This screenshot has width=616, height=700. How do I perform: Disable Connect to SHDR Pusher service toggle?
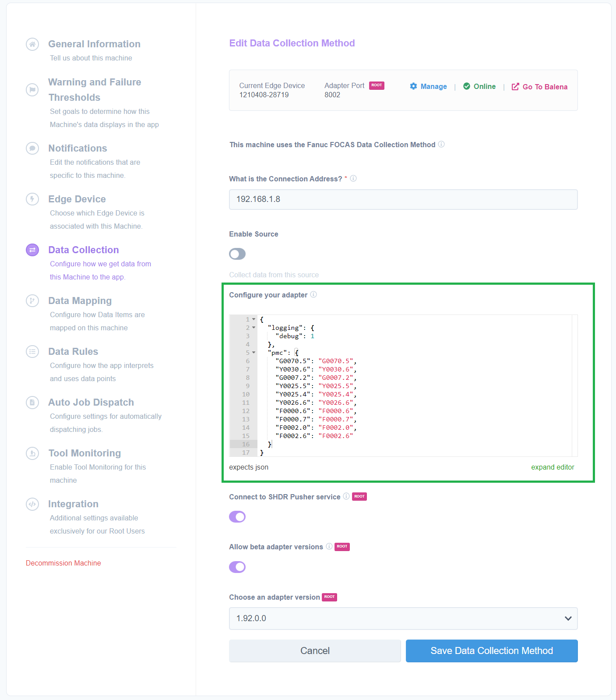[x=237, y=517]
